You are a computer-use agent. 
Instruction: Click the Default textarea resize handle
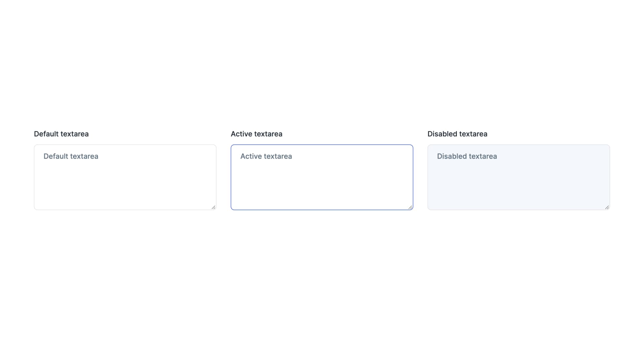(x=214, y=207)
